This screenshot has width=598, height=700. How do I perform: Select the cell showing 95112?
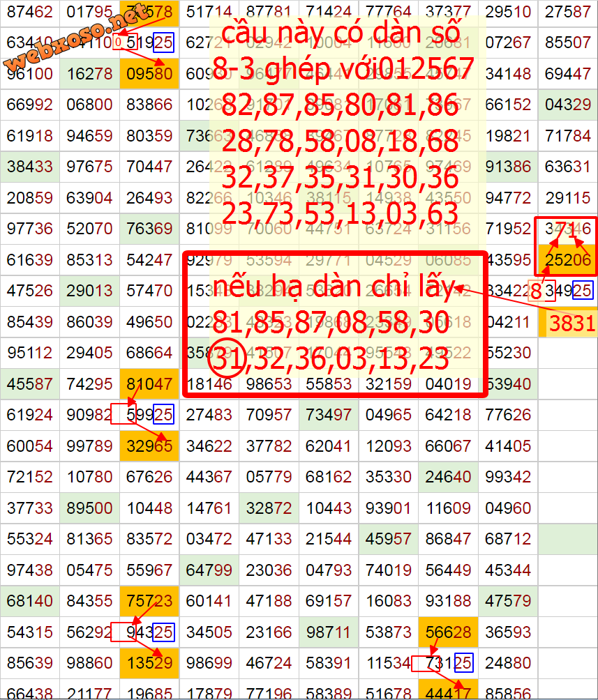30,353
